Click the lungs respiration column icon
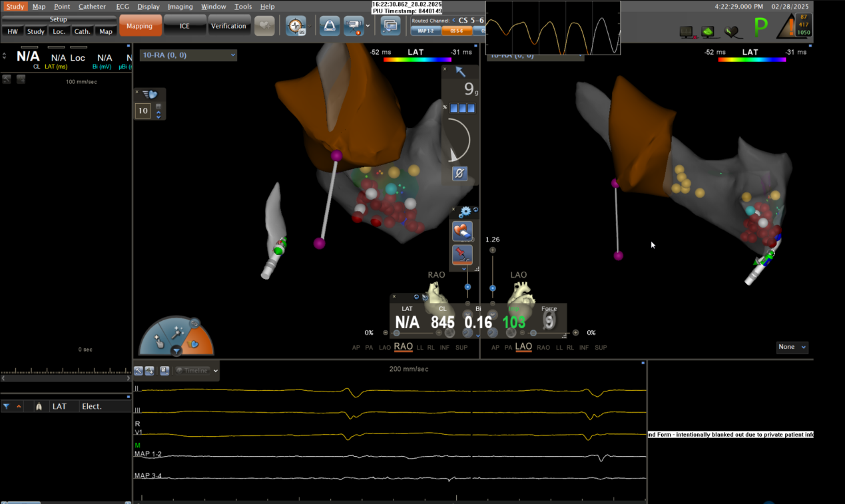Screen dimensions: 845x504 click(x=39, y=406)
